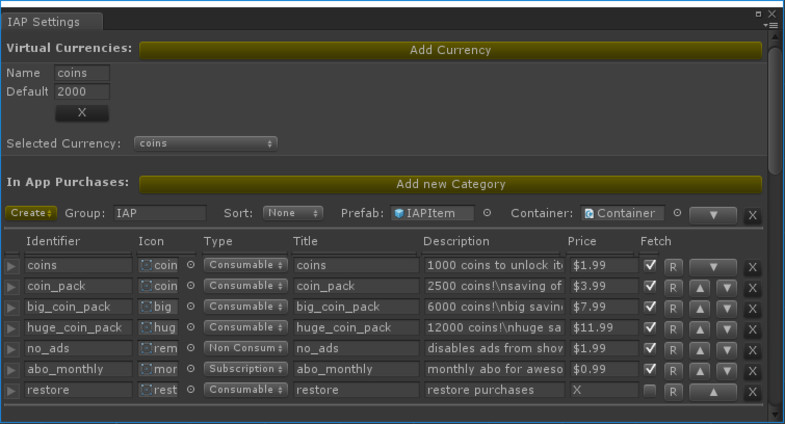This screenshot has width=785, height=424.
Task: Click the Container object field
Action: click(x=622, y=213)
